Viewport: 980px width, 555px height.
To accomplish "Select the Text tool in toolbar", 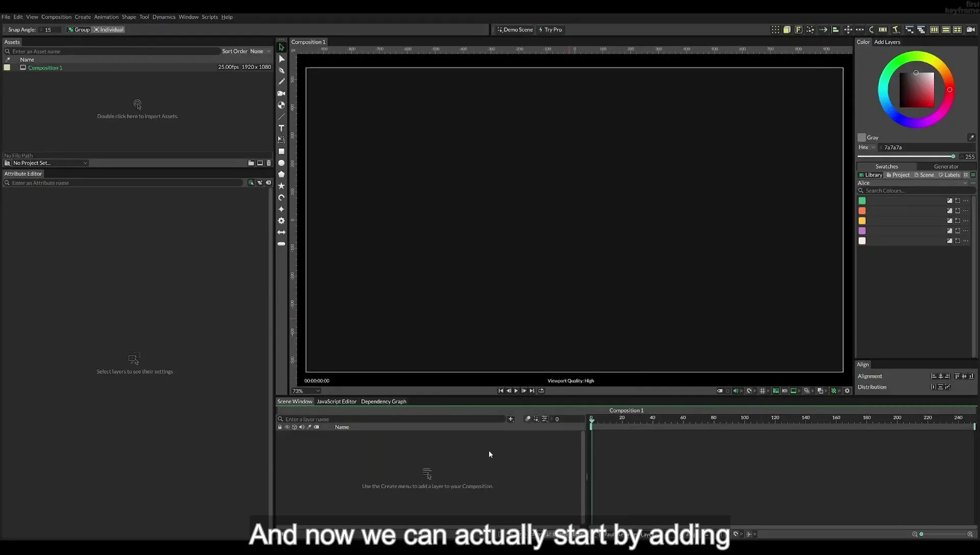I will (281, 128).
